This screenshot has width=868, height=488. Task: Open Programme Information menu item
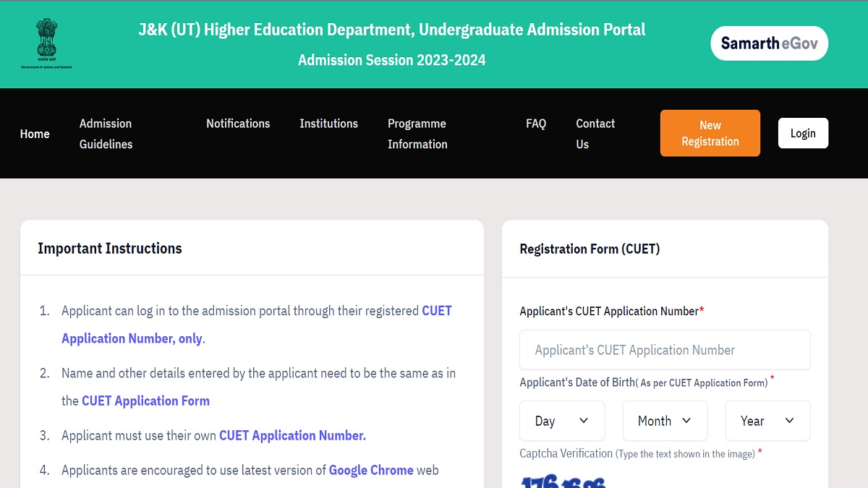click(x=417, y=134)
